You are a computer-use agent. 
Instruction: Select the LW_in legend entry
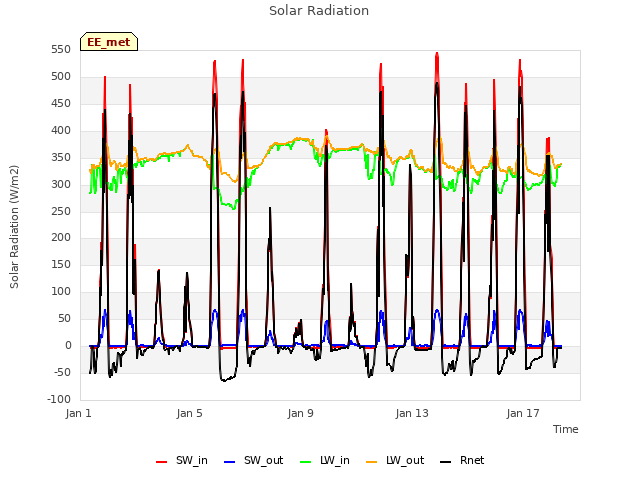tap(325, 460)
